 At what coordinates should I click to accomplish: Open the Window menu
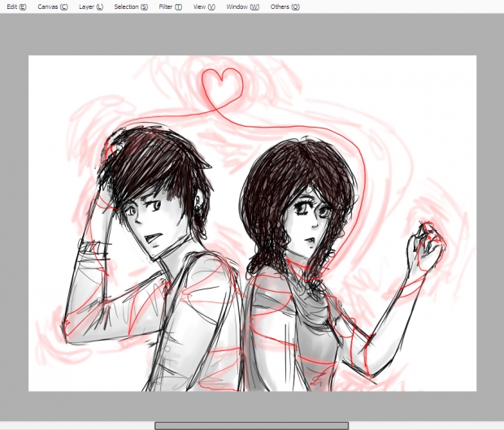tap(242, 7)
